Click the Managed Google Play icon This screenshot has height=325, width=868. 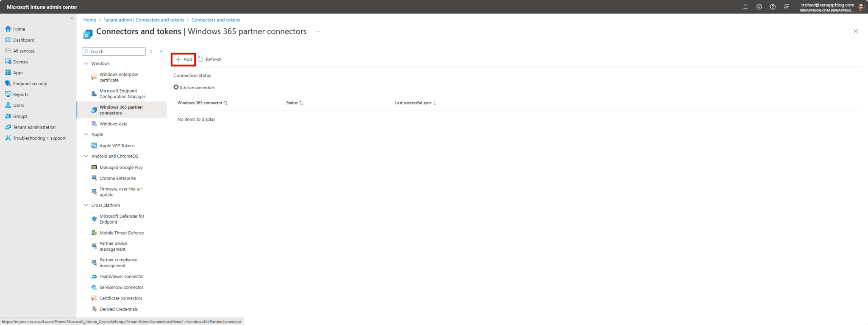pyautogui.click(x=94, y=168)
